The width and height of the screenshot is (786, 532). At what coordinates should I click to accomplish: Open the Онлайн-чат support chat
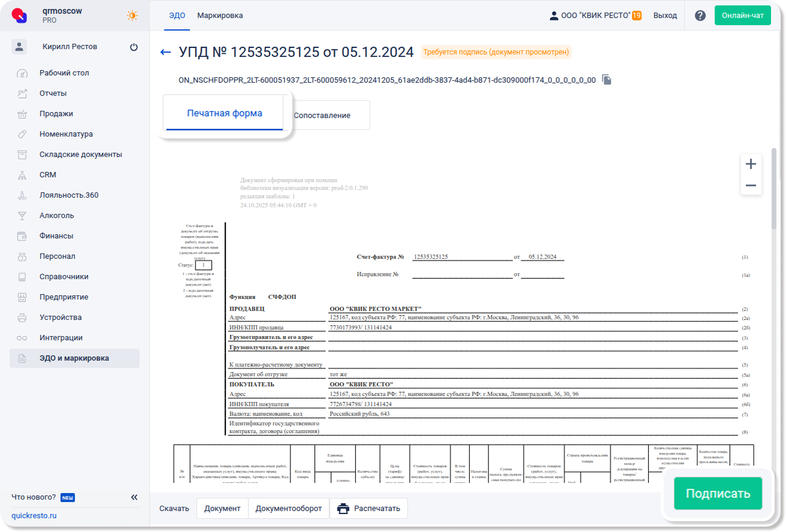tap(742, 16)
